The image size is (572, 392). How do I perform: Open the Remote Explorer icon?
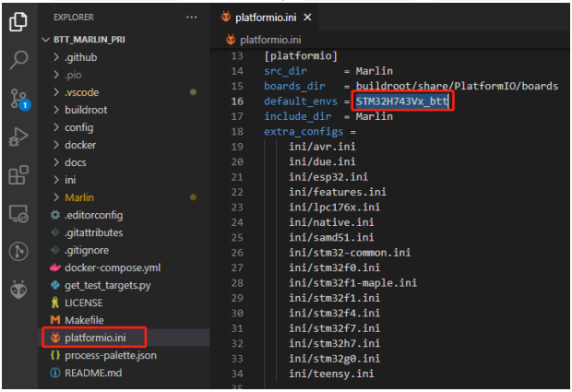coord(18,214)
